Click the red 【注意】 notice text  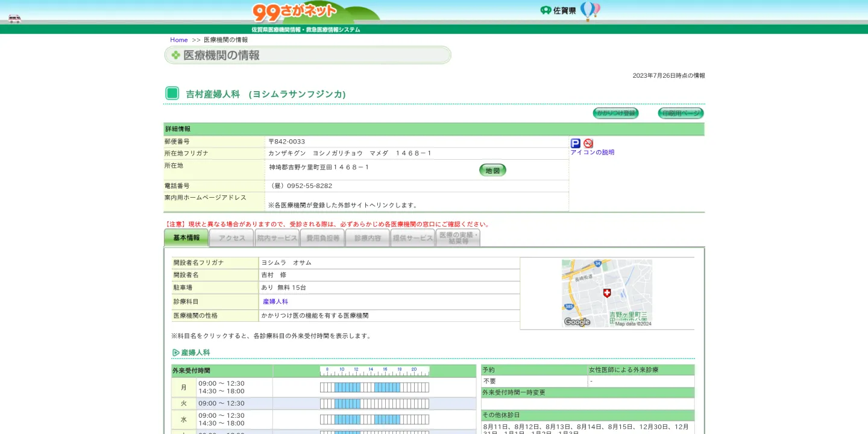(x=327, y=224)
